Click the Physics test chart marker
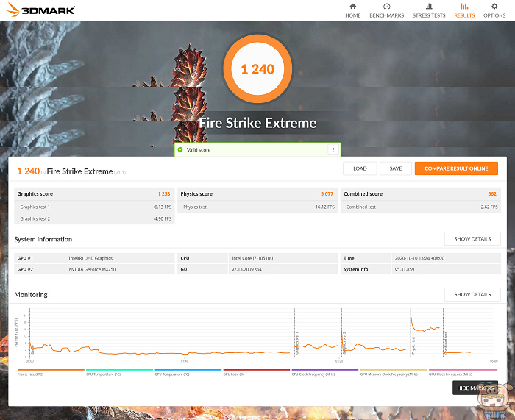515x420 pixels. pyautogui.click(x=413, y=345)
